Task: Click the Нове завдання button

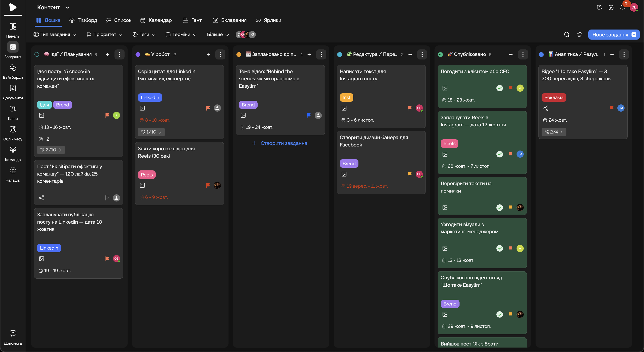Action: 614,34
